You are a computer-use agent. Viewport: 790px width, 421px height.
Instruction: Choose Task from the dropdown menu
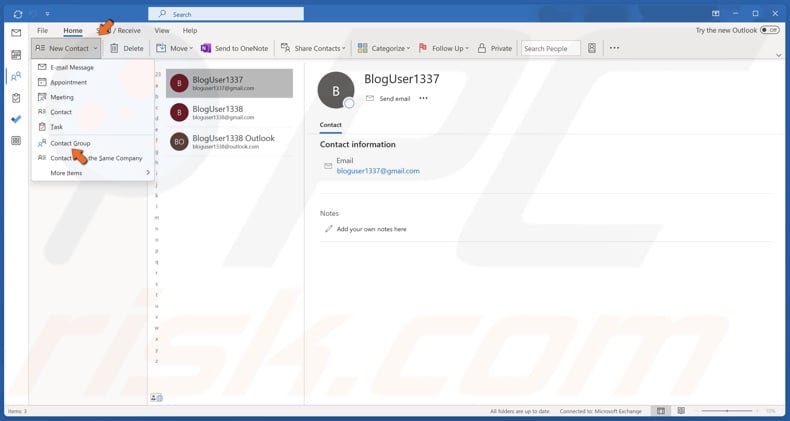tap(93, 127)
